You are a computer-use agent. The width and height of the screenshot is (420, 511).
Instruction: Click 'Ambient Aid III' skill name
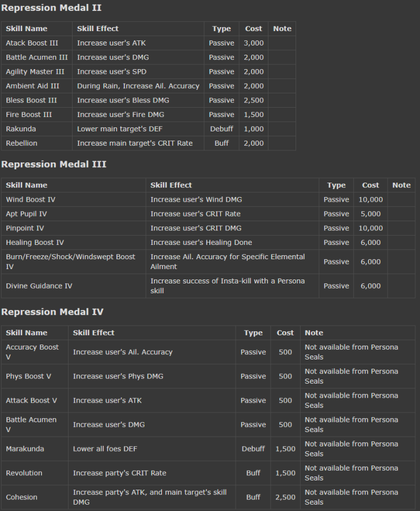[33, 86]
